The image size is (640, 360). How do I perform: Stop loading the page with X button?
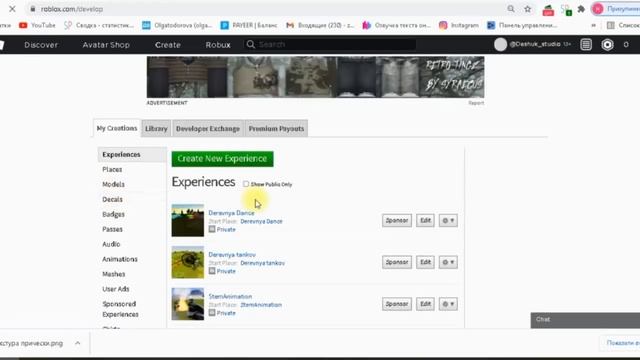[x=12, y=9]
